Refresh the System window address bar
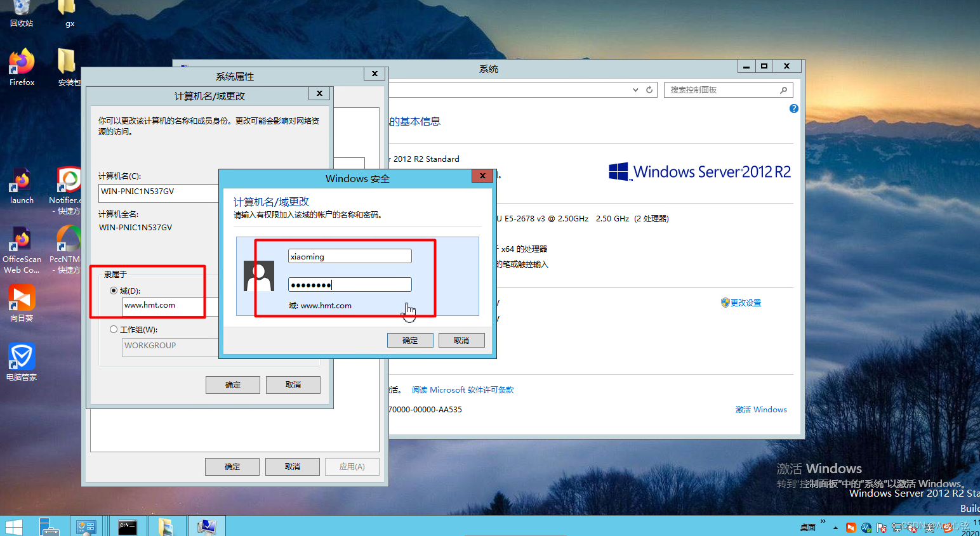980x536 pixels. coord(649,90)
